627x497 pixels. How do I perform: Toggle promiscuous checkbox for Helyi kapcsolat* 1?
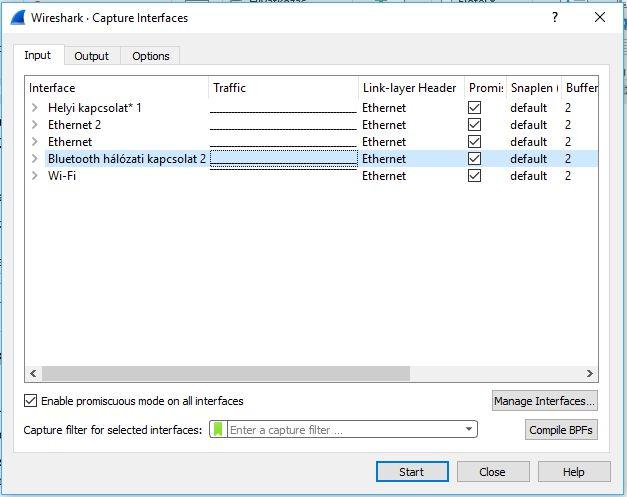click(474, 108)
